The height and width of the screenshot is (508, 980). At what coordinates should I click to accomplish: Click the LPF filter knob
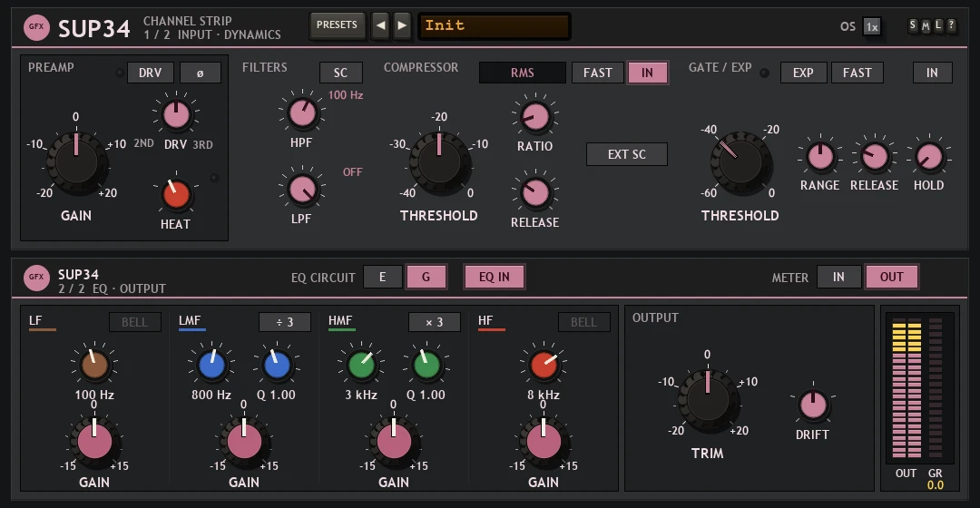point(302,190)
